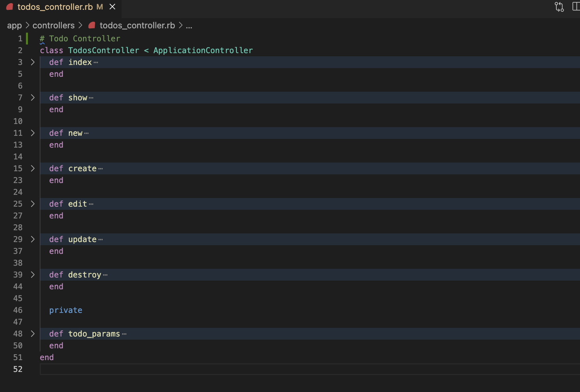580x392 pixels.
Task: Click the 'controllers' breadcrumb
Action: pos(54,26)
